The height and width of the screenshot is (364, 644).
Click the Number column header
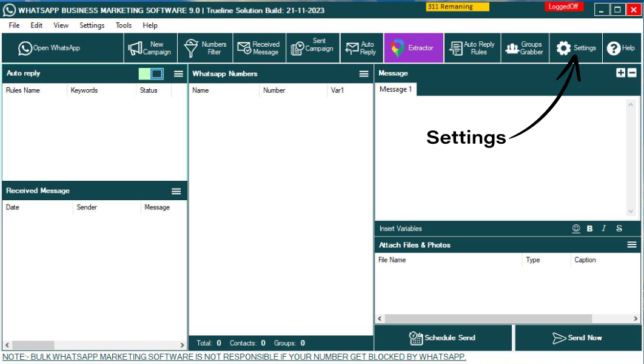click(293, 90)
